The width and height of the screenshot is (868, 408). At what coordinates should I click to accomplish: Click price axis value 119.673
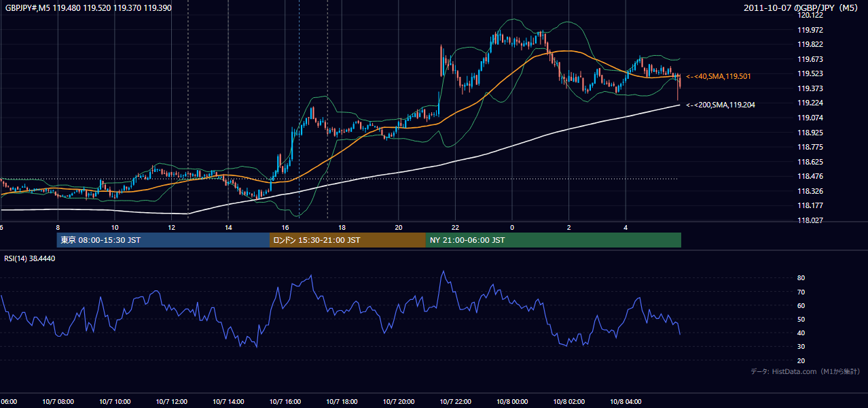[810, 59]
